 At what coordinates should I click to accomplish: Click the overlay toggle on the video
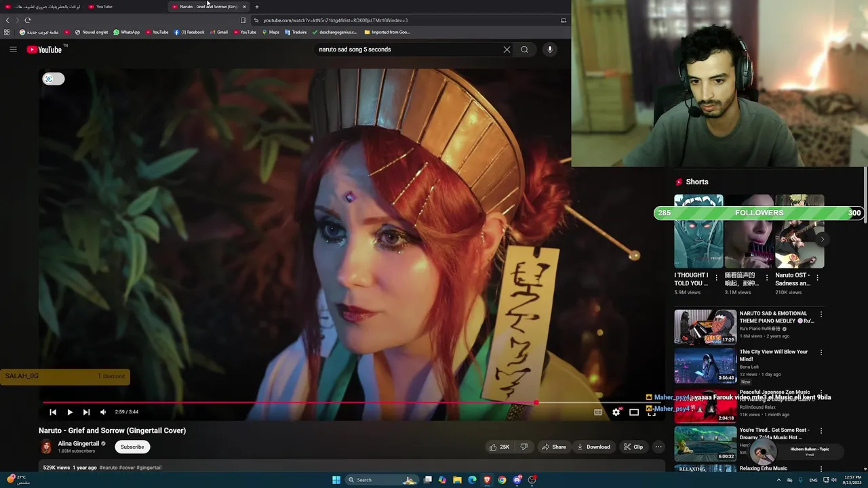coord(54,79)
